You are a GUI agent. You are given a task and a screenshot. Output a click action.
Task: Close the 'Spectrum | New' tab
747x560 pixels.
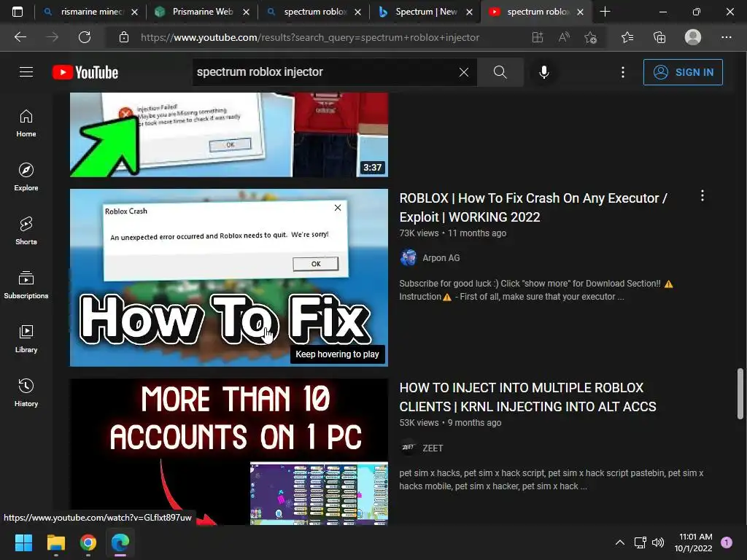click(470, 12)
